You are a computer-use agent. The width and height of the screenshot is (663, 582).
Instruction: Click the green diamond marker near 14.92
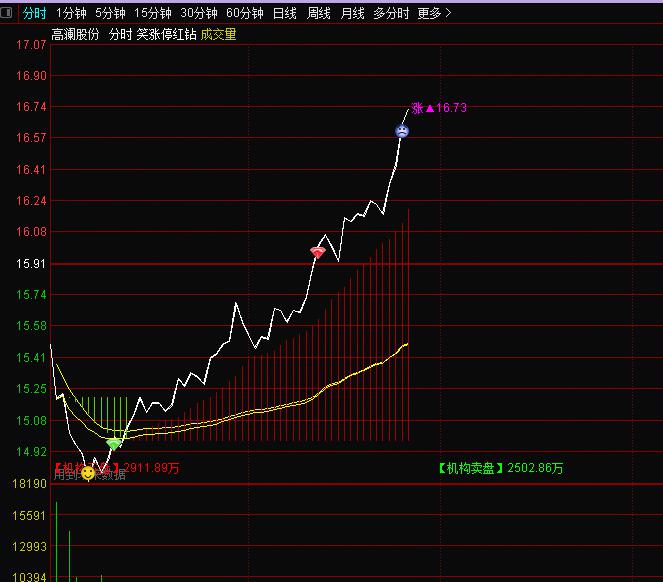tap(114, 444)
